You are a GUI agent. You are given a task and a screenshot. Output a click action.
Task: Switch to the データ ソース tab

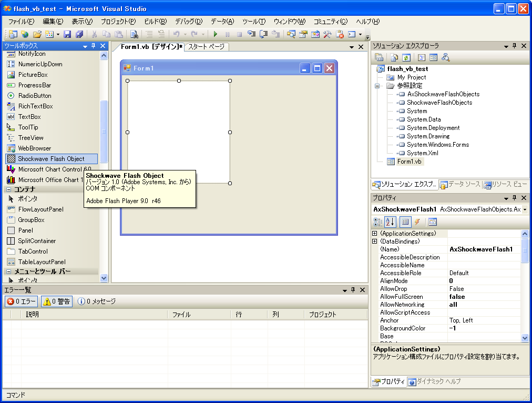tap(461, 184)
